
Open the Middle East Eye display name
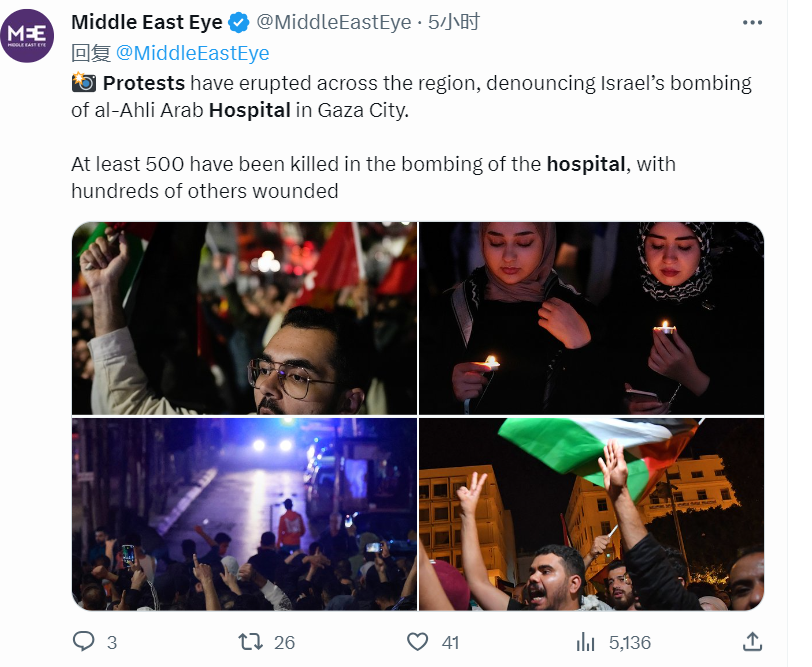tap(147, 22)
